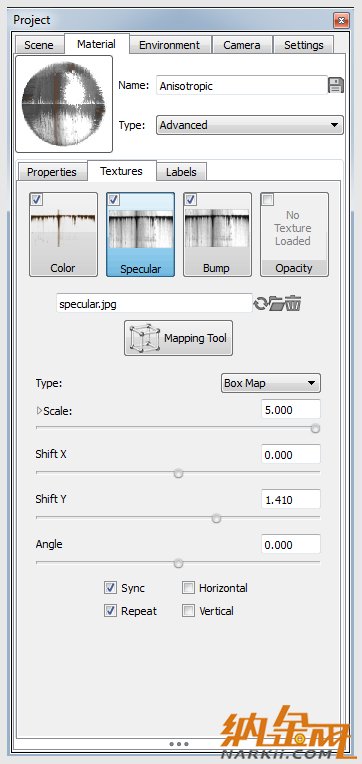Expand the Scale disclosure triangle
Screen dimensions: 362x764
click(x=39, y=411)
